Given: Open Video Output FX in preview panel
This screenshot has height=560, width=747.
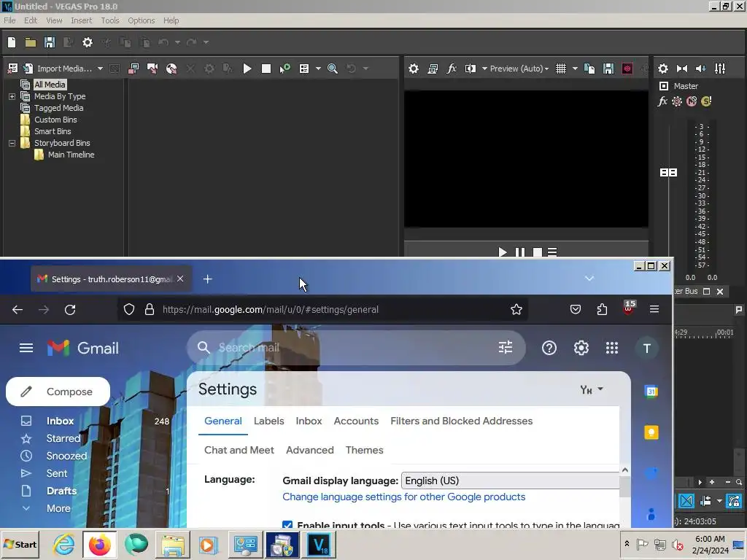Looking at the screenshot, I should coord(452,69).
